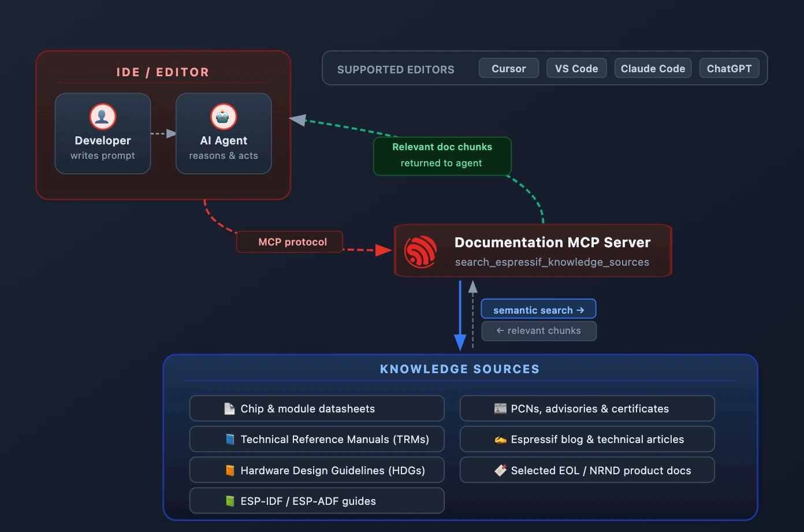Screen dimensions: 804x532
Task: Click the newspaper icon beside PCNs, advisories
Action: (x=500, y=409)
